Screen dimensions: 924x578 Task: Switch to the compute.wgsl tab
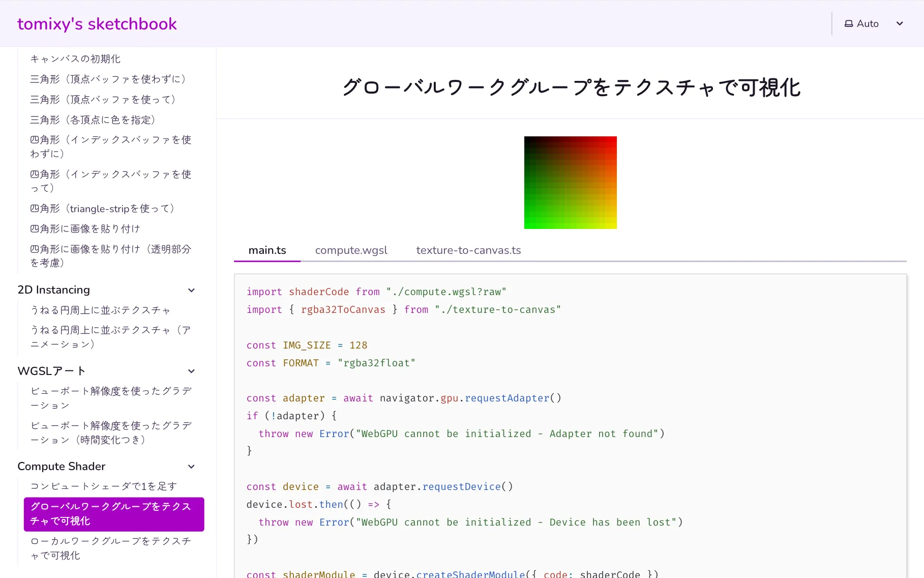[x=351, y=250]
